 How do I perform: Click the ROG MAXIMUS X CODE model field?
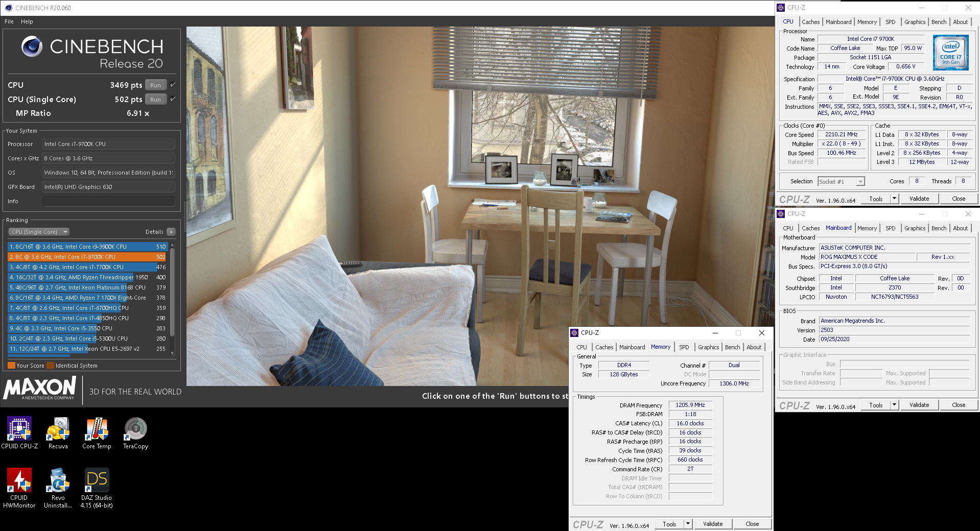tap(867, 257)
